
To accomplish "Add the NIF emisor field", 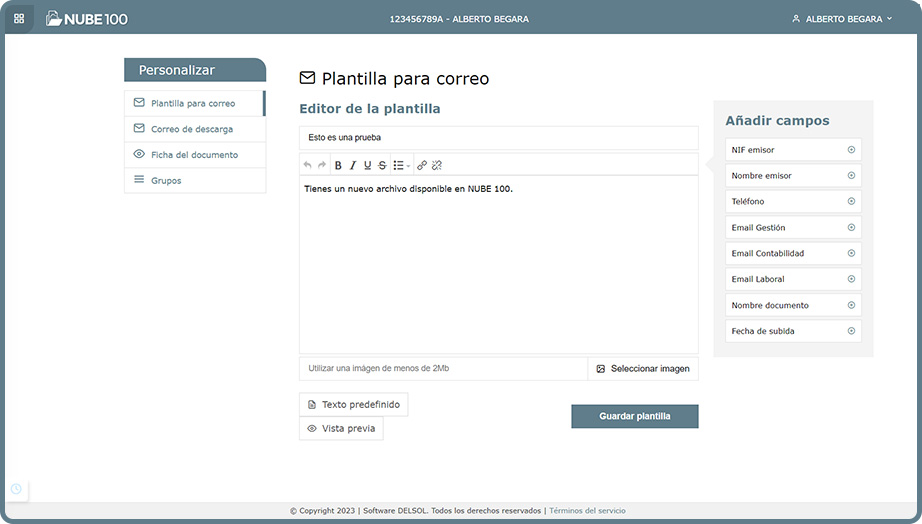I will [x=851, y=150].
